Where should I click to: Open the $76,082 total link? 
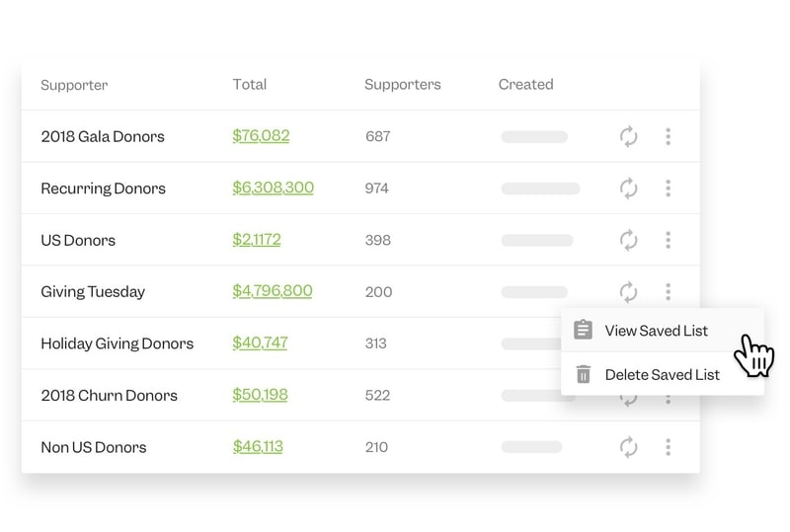tap(261, 135)
